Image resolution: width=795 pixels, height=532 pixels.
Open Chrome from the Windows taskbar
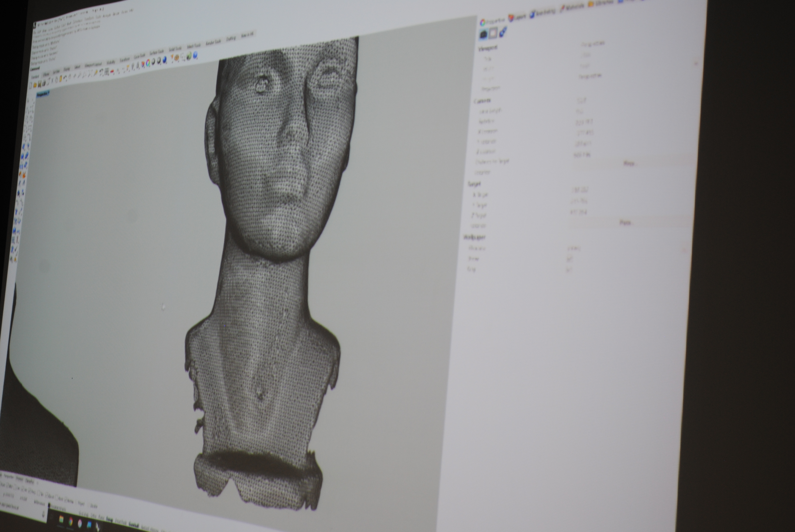point(71,522)
